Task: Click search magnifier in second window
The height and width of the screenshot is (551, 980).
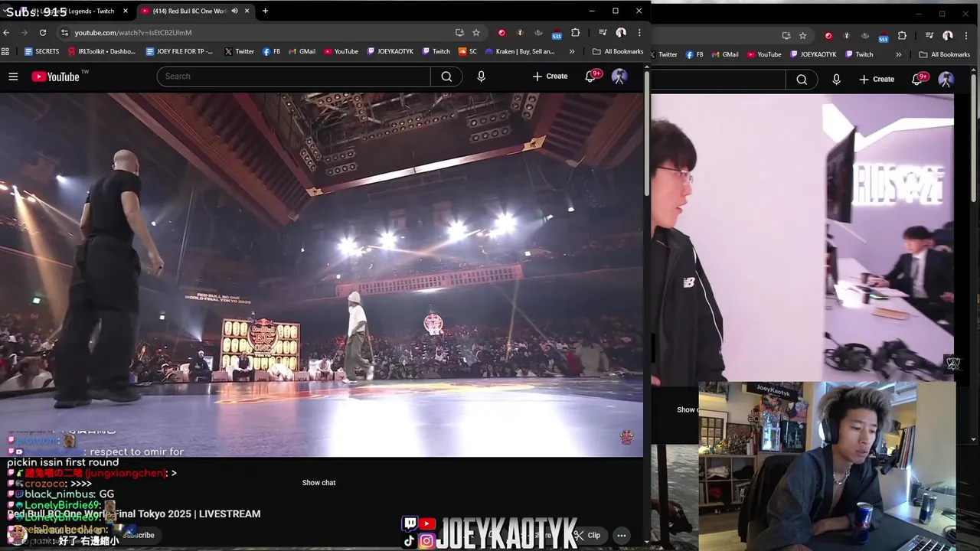Action: pos(802,80)
